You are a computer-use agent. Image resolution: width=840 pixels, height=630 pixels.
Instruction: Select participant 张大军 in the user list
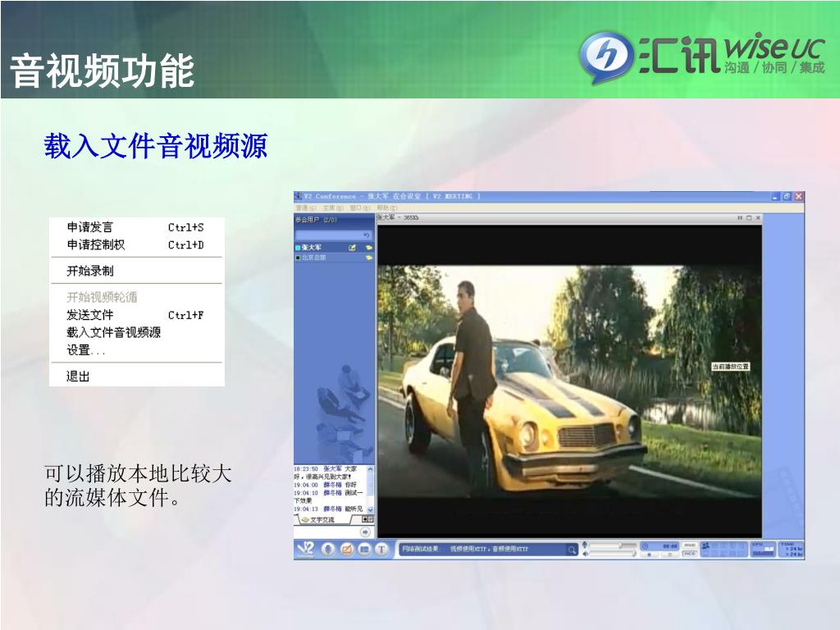click(333, 248)
